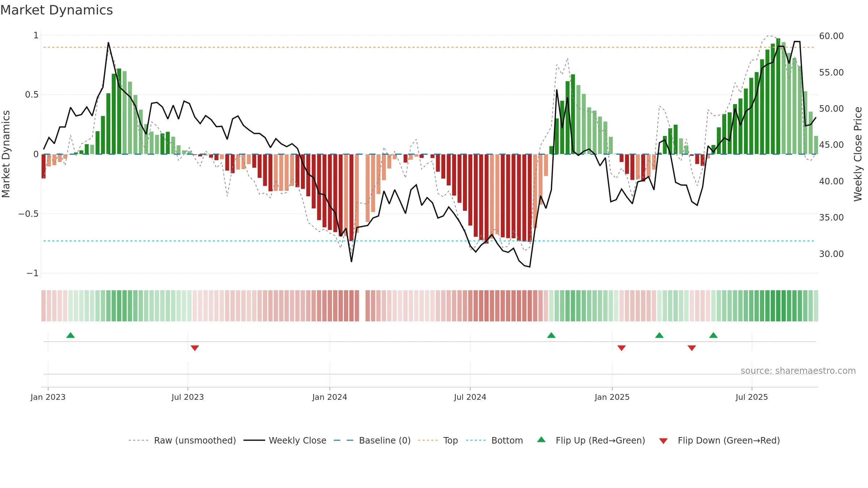
Task: Click the red flip-down marker near Jul 2023
Action: coord(195,348)
